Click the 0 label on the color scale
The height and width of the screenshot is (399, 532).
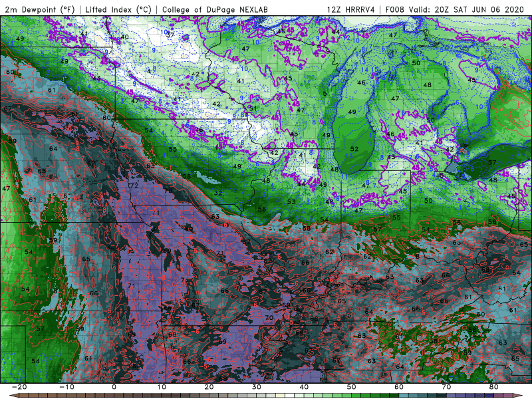[114, 387]
